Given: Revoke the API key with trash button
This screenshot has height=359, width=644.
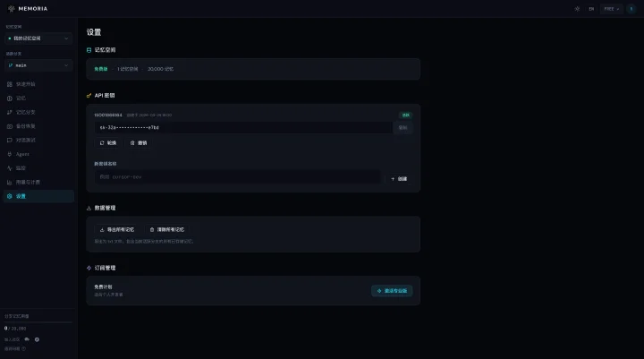Looking at the screenshot, I should pos(139,143).
